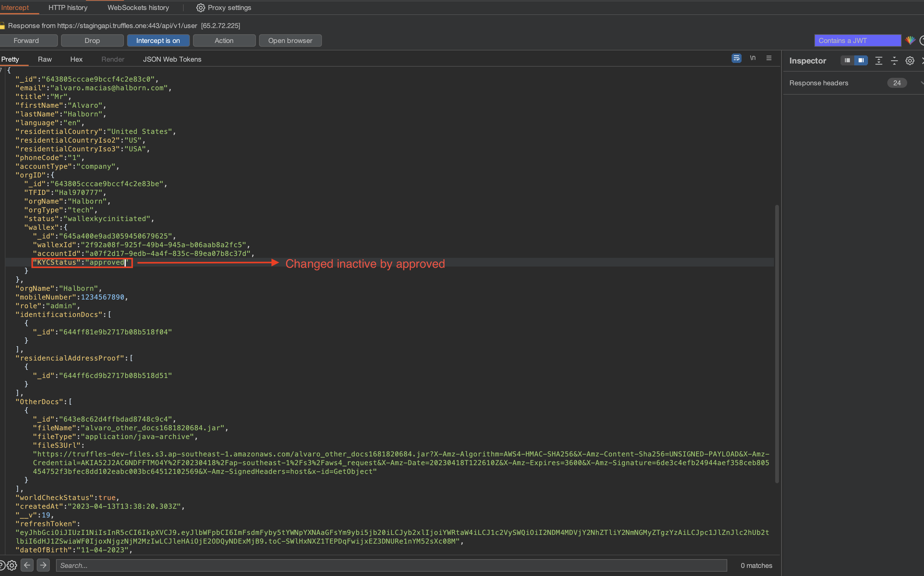Open browser via Open browser button
The width and height of the screenshot is (924, 576).
pyautogui.click(x=290, y=40)
